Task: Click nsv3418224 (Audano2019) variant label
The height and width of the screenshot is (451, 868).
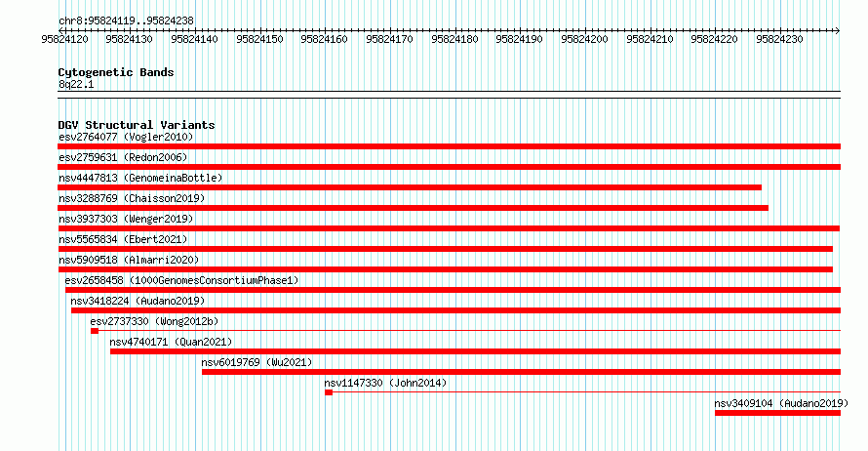Action: point(138,301)
